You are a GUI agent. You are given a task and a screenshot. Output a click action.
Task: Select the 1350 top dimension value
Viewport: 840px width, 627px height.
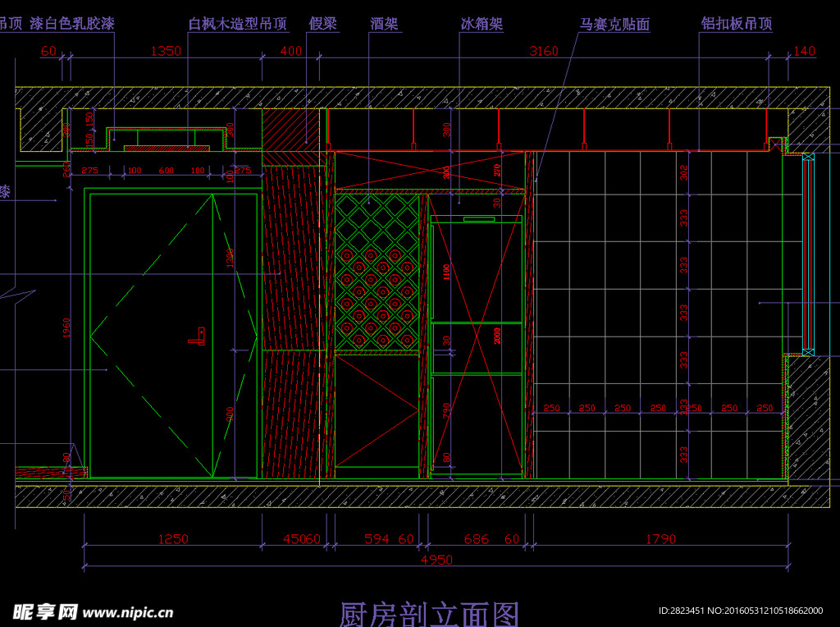coord(166,51)
